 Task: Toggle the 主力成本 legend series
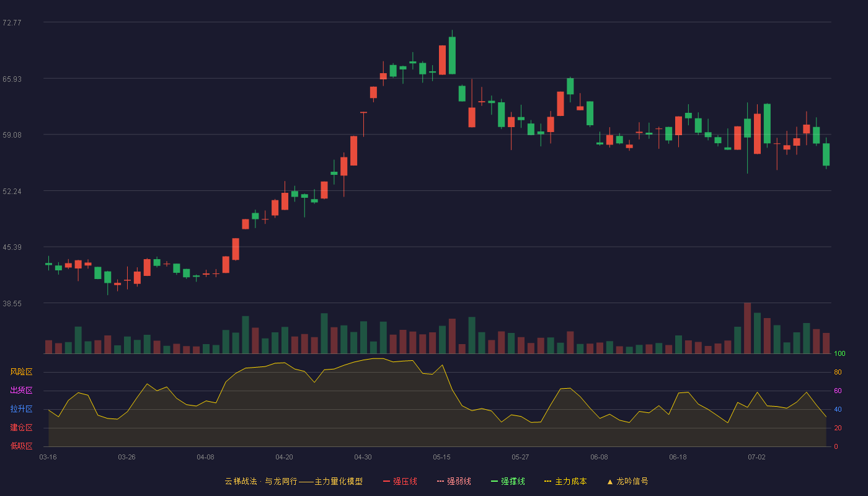[x=565, y=481]
